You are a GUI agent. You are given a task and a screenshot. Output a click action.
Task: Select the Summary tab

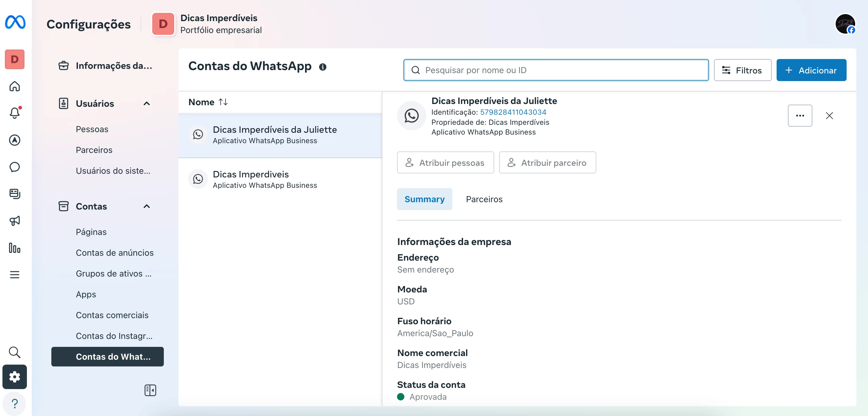(x=424, y=199)
